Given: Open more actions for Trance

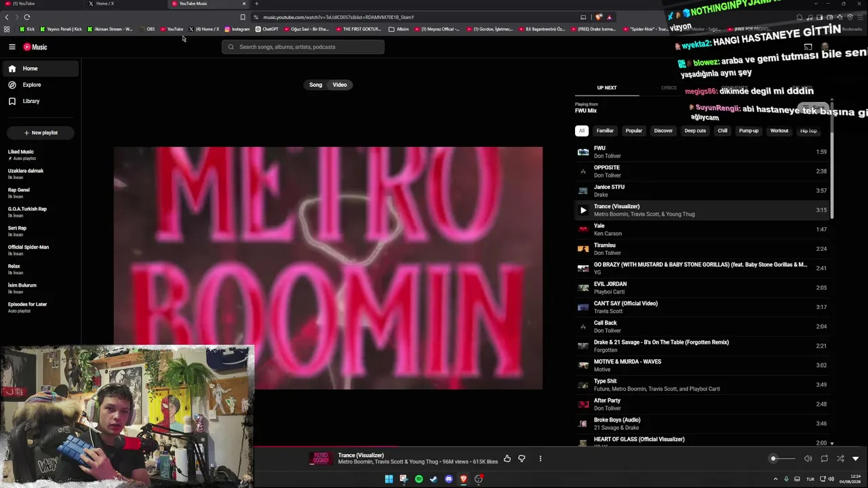Looking at the screenshot, I should [540, 459].
